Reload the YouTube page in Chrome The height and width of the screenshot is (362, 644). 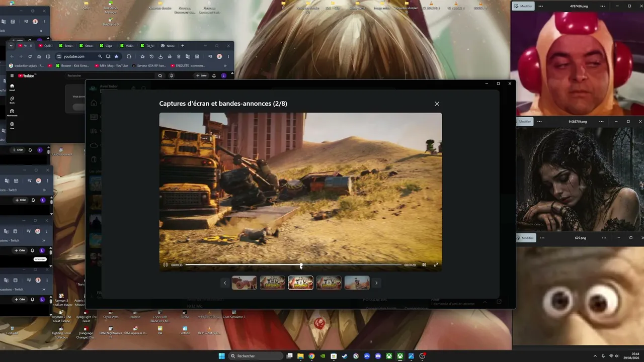click(30, 56)
